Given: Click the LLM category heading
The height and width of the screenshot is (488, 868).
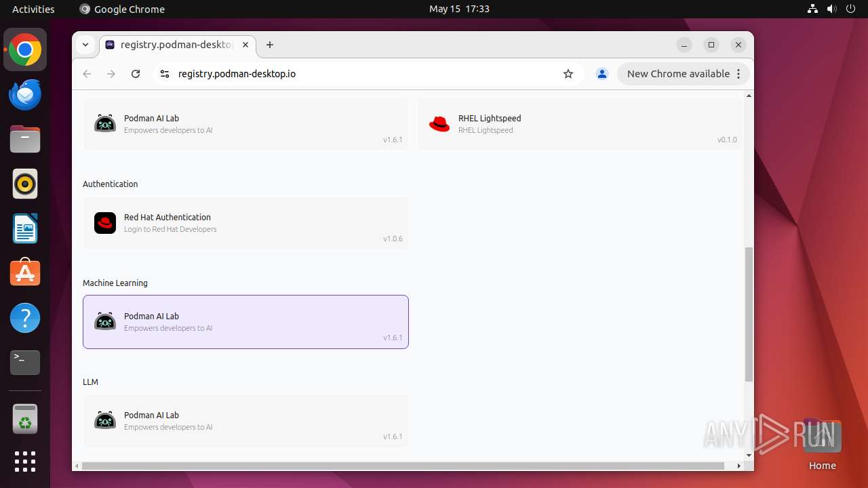Looking at the screenshot, I should tap(90, 382).
